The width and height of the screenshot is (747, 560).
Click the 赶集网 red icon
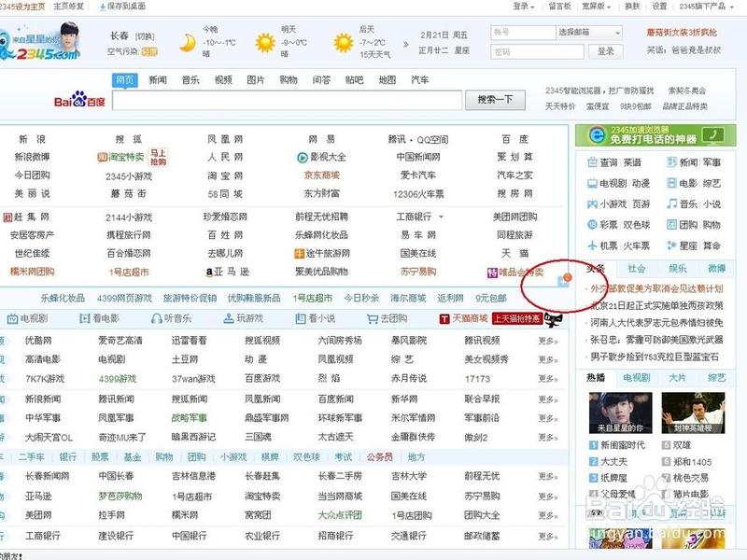7,217
